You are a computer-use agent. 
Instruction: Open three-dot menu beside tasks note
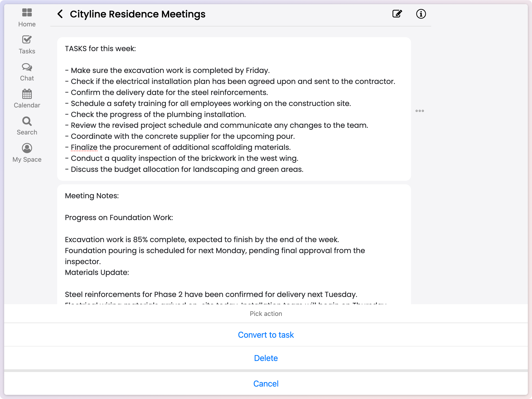(x=419, y=111)
